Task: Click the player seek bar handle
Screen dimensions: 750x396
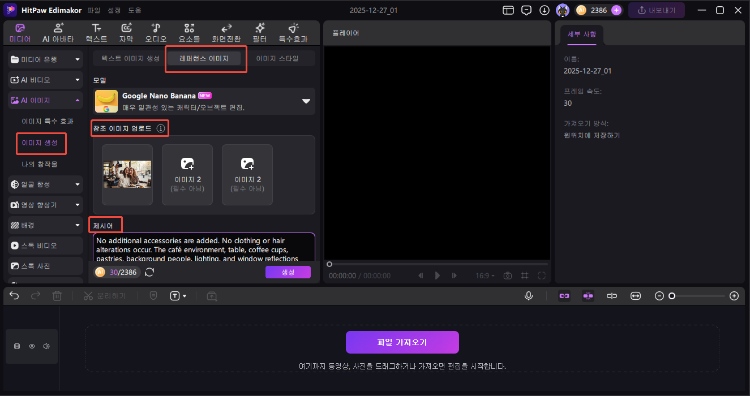Action: (329, 264)
